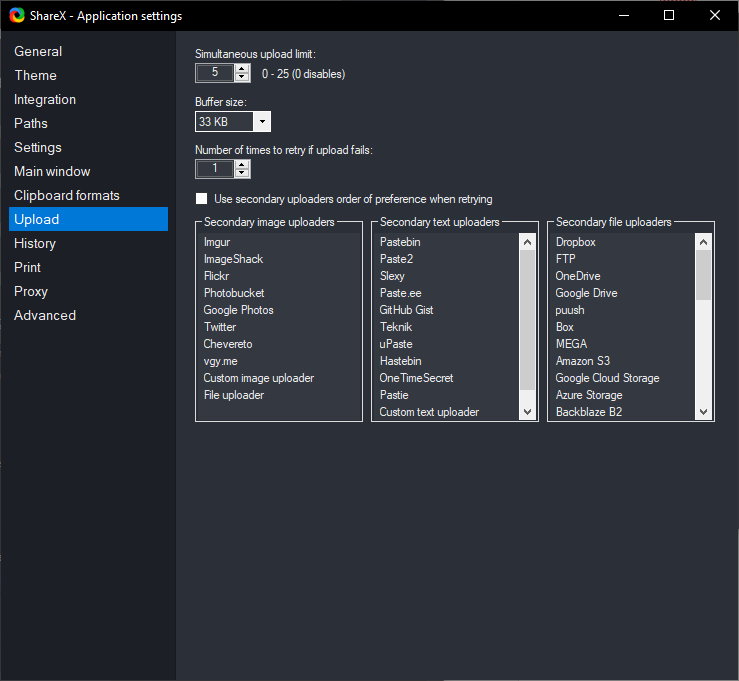Select Google Drive in file uploaders list
The width and height of the screenshot is (739, 681).
[x=586, y=293]
